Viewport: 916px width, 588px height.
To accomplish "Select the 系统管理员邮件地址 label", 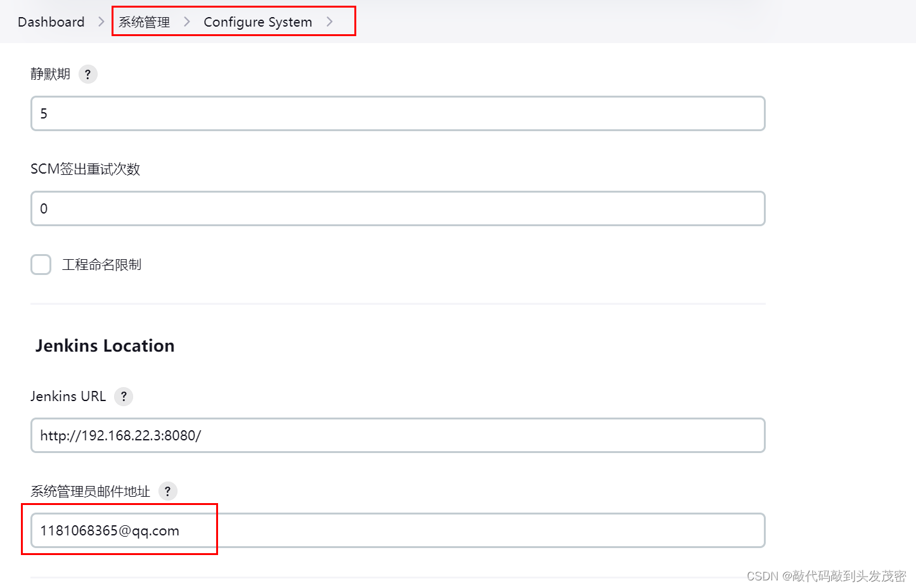I will click(x=91, y=491).
